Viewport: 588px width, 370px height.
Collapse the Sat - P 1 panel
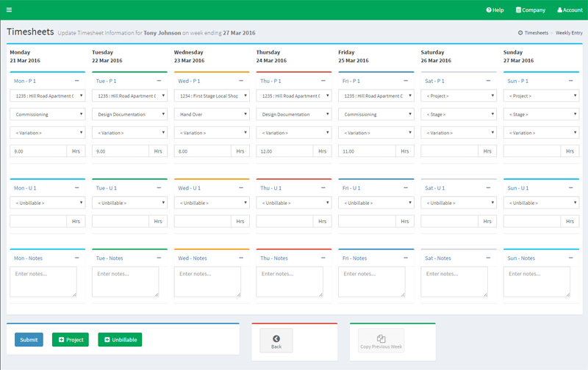[488, 81]
